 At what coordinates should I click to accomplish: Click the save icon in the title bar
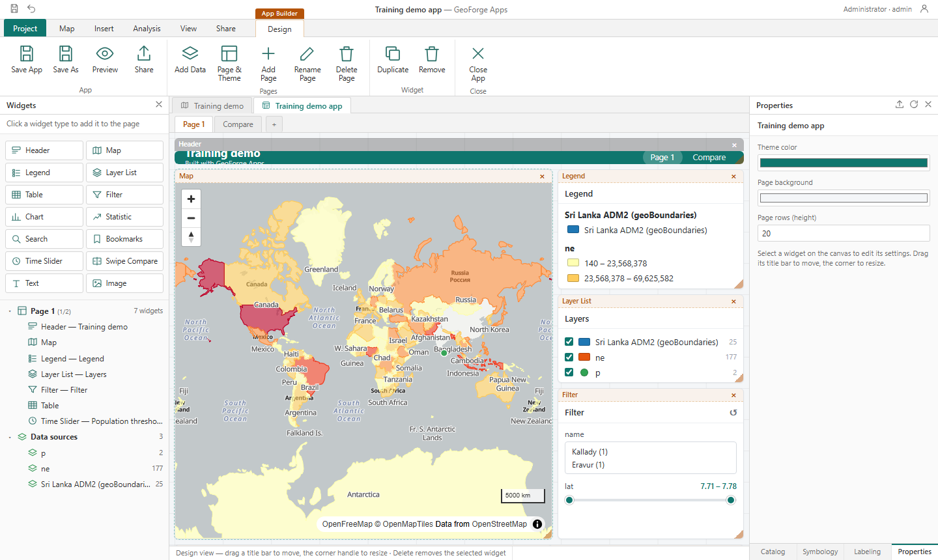click(14, 9)
